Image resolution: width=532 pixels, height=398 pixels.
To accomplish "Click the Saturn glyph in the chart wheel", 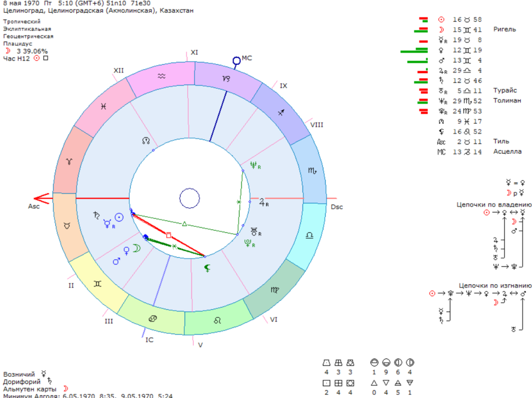I will (97, 215).
